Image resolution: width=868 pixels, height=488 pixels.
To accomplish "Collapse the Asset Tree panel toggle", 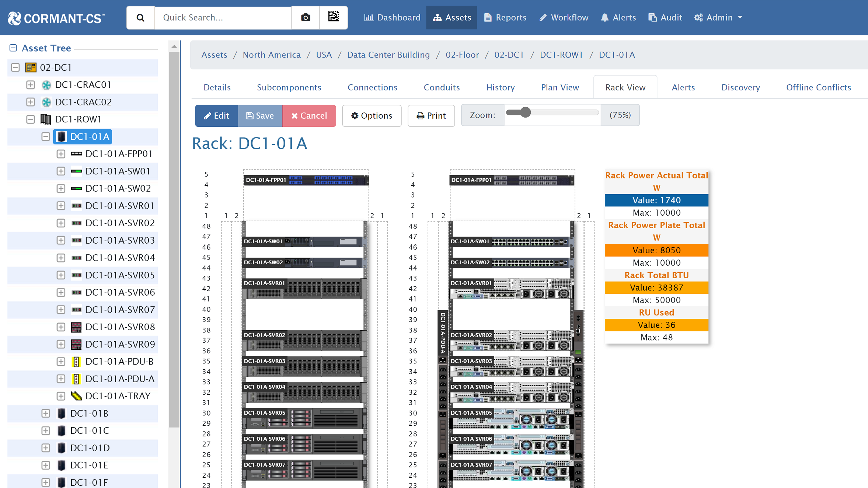I will pos(13,48).
